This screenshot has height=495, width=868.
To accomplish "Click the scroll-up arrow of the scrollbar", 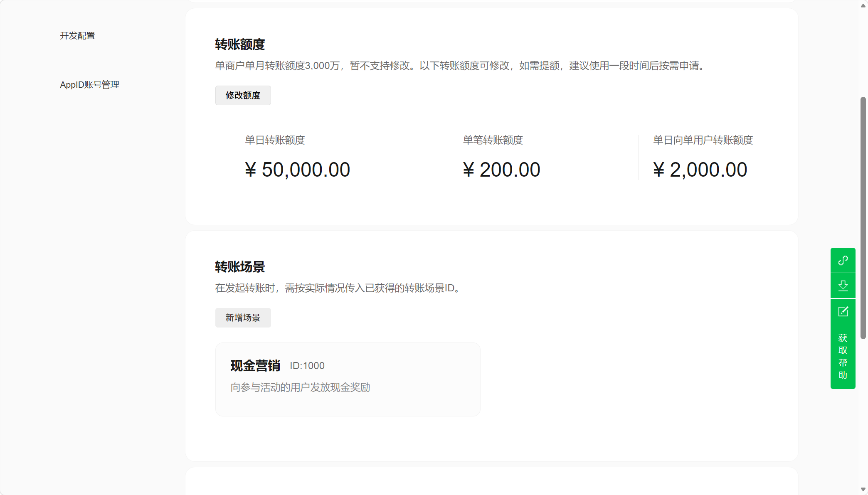I will point(863,5).
